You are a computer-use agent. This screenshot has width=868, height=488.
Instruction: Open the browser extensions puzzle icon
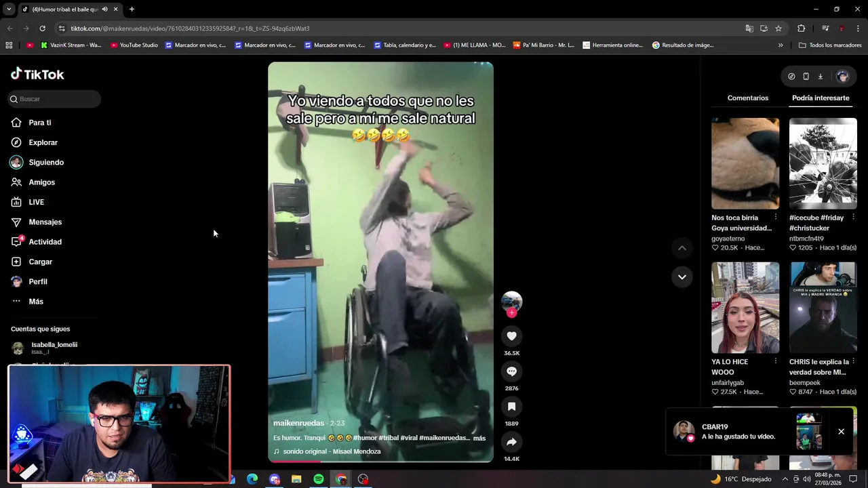pyautogui.click(x=802, y=28)
